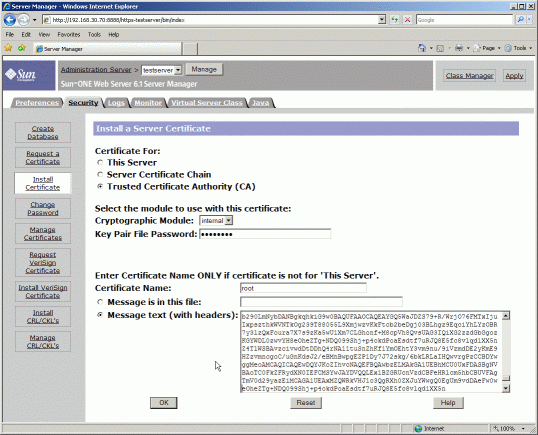Select the Security tab
This screenshot has height=435, width=538.
(83, 103)
